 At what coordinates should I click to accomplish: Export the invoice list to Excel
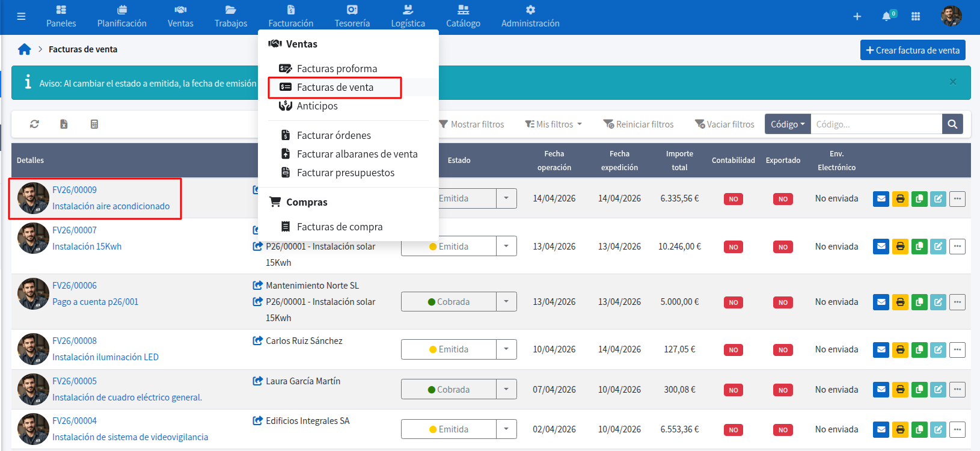coord(64,124)
